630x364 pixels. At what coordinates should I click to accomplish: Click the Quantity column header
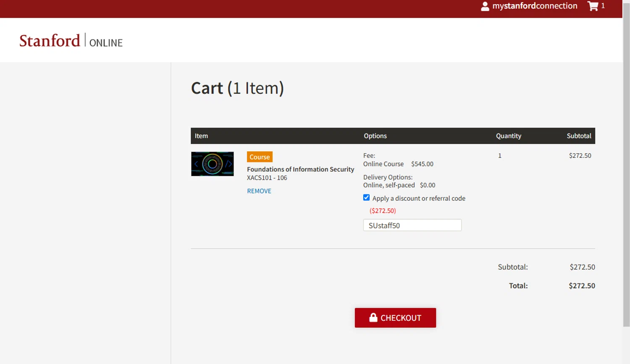(508, 136)
